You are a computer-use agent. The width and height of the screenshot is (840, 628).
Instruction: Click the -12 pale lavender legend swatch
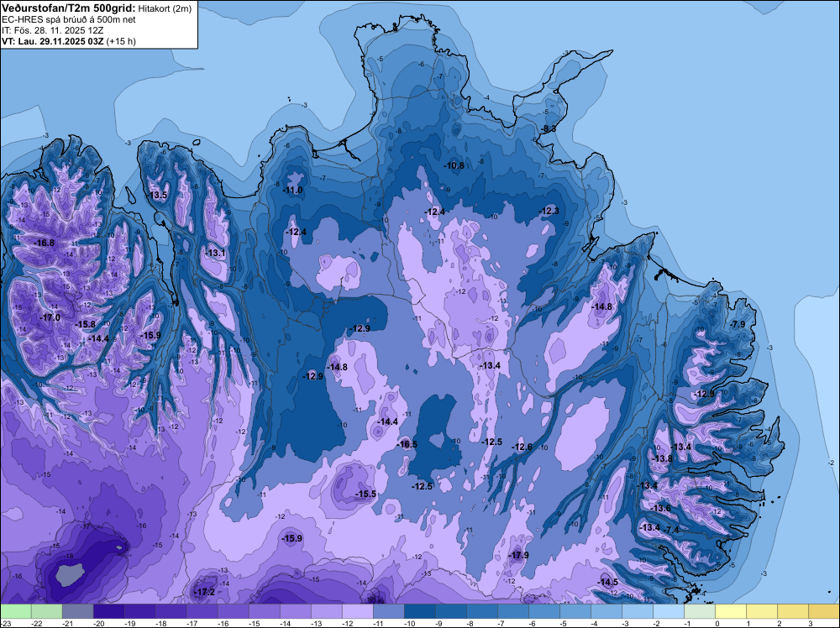click(358, 611)
